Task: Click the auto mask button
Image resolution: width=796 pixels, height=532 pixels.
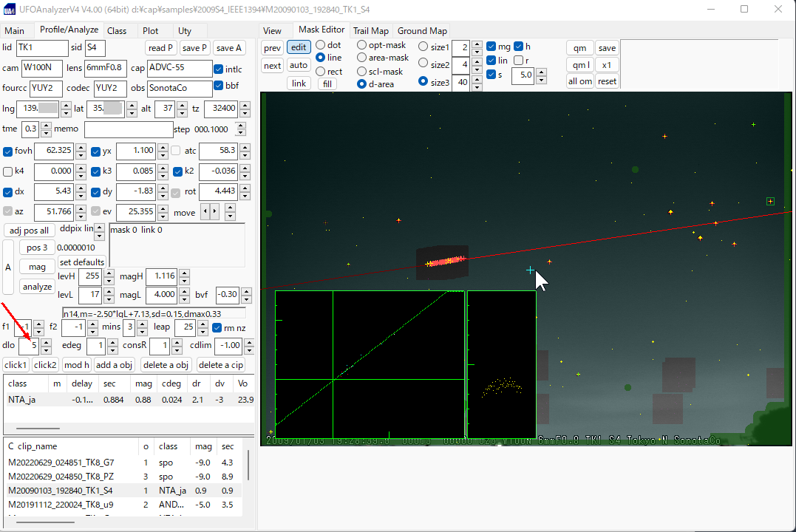Action: point(299,65)
